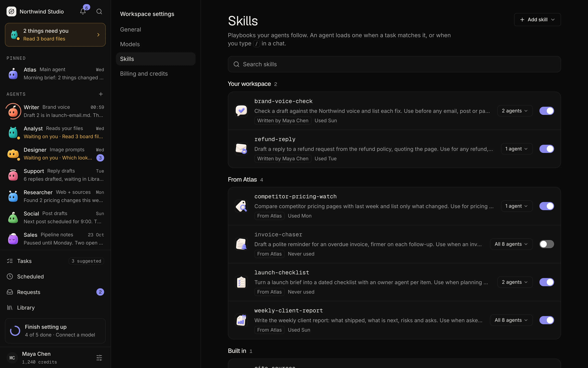
Task: Open weekly-client-report All 8 agents dropdown
Action: point(511,320)
